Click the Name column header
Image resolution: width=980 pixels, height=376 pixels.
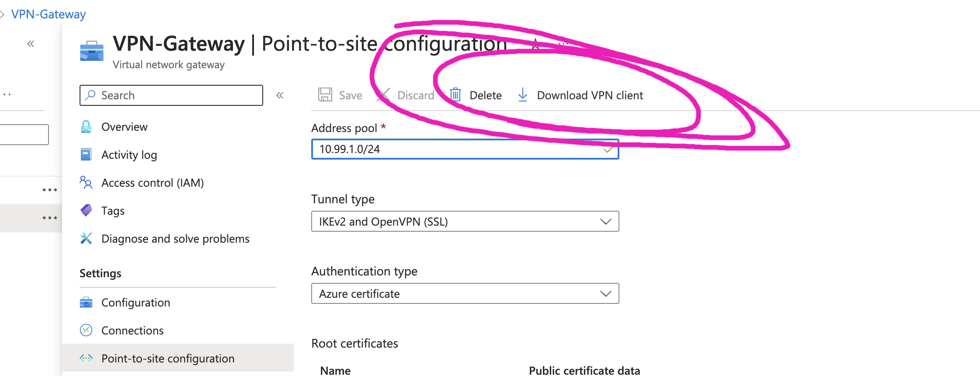(x=335, y=371)
